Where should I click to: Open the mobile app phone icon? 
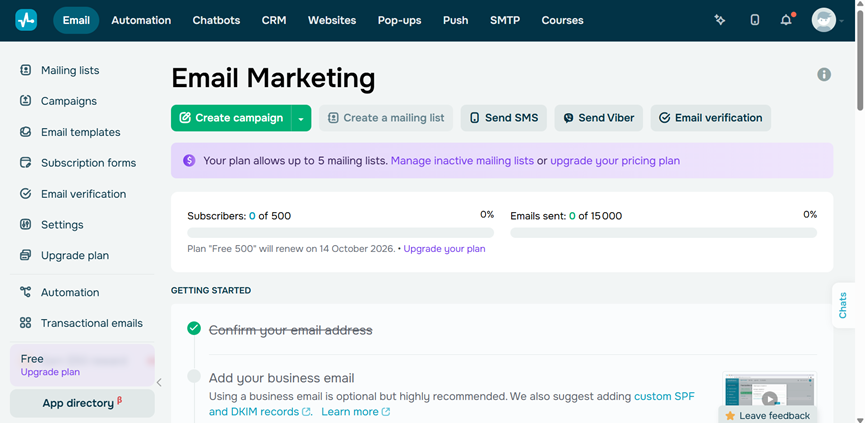click(x=755, y=20)
